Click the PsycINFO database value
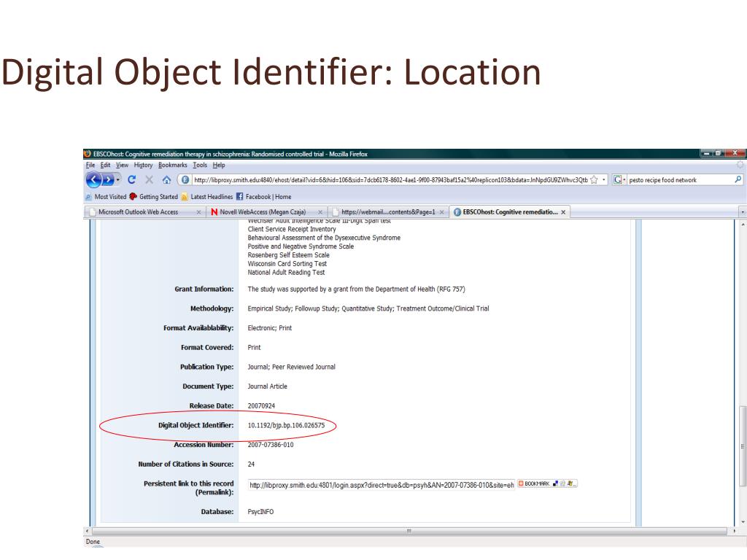The image size is (747, 560). click(260, 512)
